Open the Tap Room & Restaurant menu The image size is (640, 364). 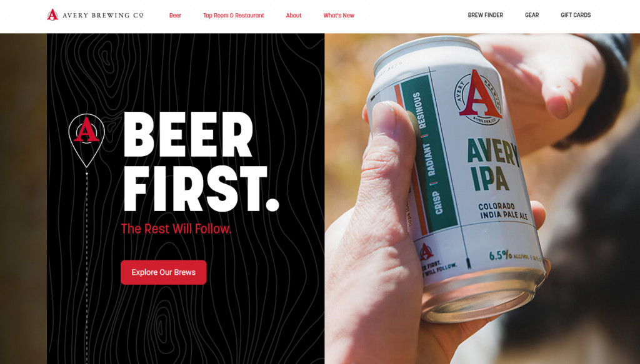tap(234, 16)
